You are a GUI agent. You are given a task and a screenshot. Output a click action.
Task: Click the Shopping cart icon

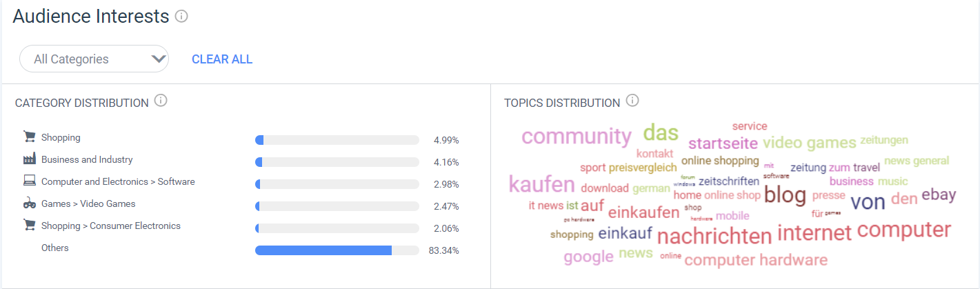(29, 137)
